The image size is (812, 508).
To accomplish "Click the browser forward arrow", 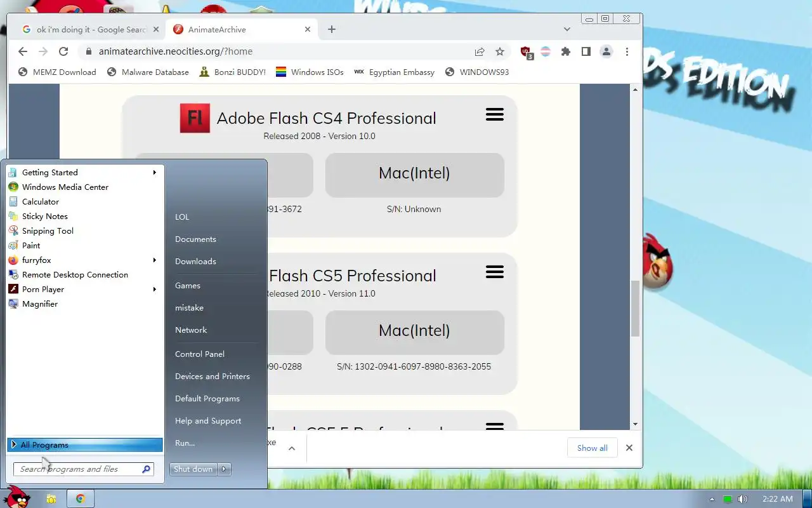I will (43, 51).
